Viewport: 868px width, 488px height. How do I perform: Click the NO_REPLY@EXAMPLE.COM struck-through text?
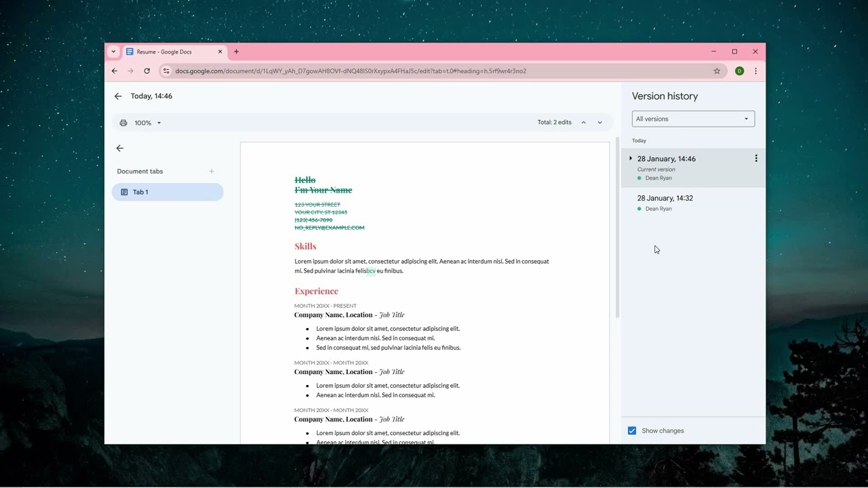click(329, 228)
